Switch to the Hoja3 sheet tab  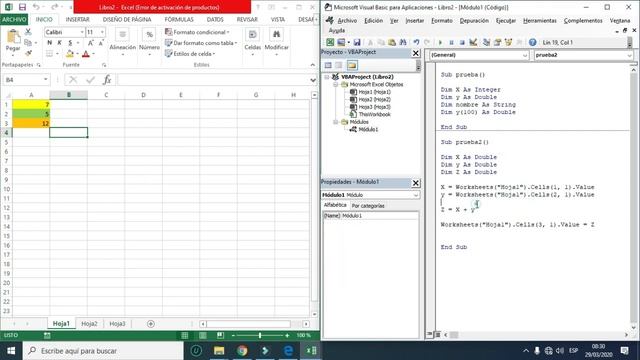117,323
